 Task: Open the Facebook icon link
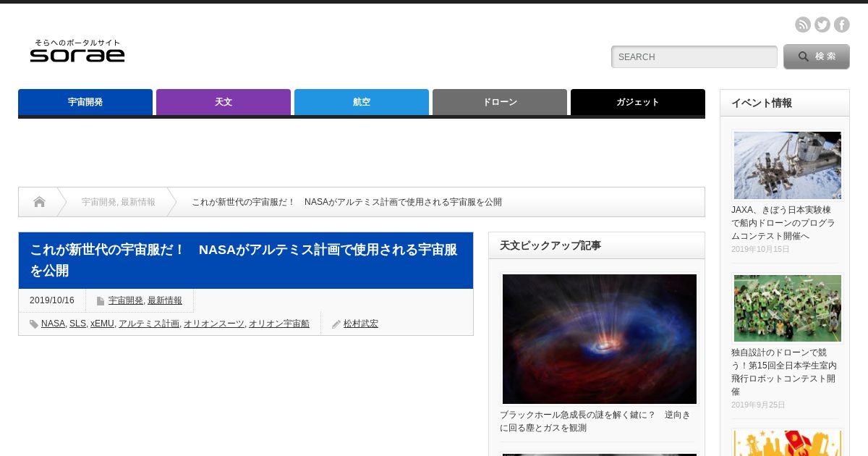[842, 25]
